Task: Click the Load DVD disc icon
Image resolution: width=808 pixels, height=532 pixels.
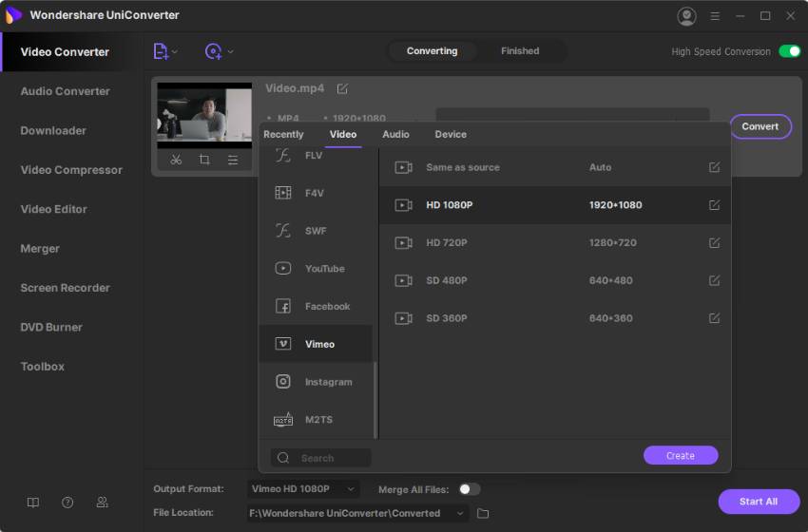Action: (213, 51)
